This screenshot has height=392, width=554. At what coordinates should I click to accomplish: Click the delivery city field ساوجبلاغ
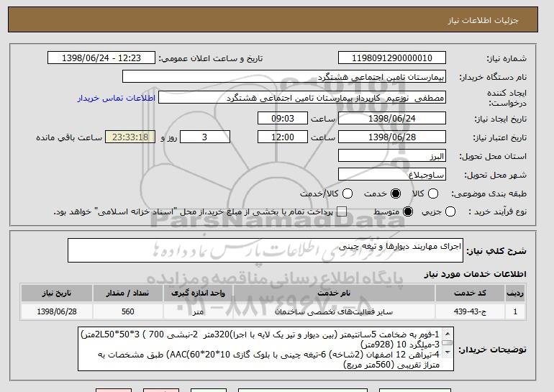tap(392, 175)
